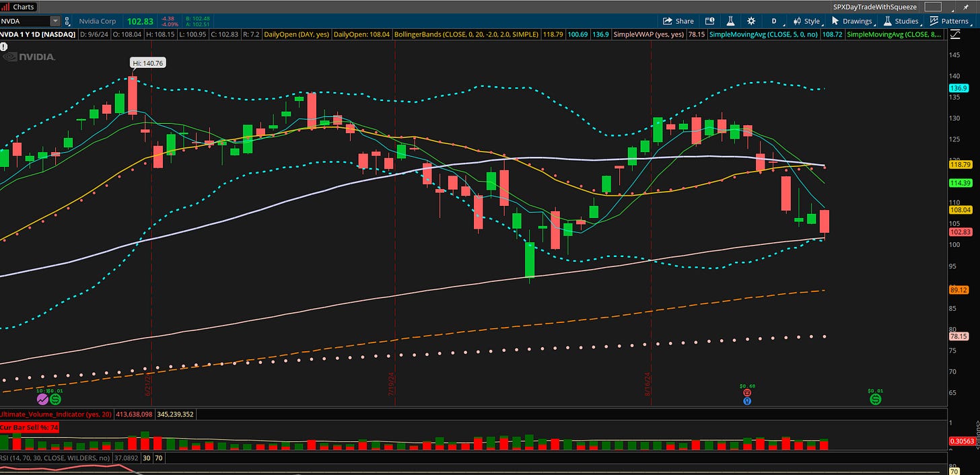This screenshot has height=475, width=980.
Task: Open the Drawings menu
Action: (851, 21)
